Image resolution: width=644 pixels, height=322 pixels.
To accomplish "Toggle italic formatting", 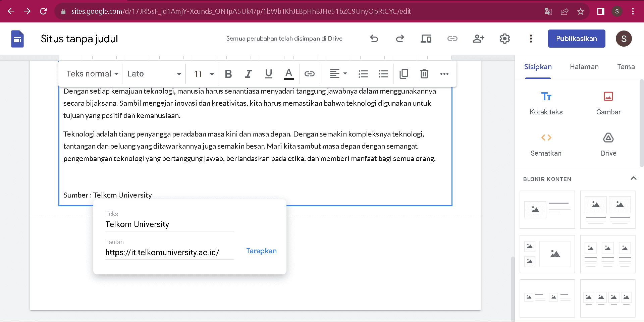I will coord(248,74).
